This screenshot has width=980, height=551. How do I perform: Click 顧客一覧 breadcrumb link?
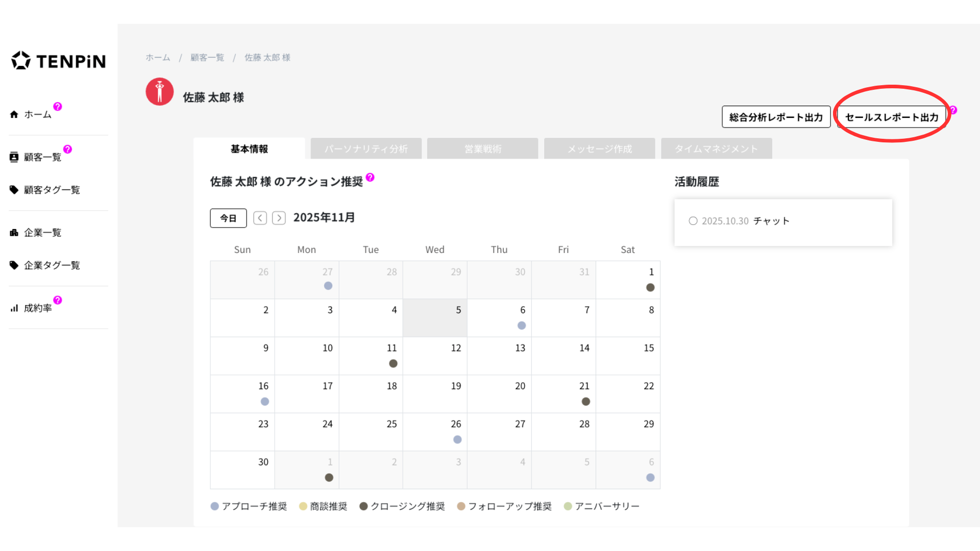point(207,58)
